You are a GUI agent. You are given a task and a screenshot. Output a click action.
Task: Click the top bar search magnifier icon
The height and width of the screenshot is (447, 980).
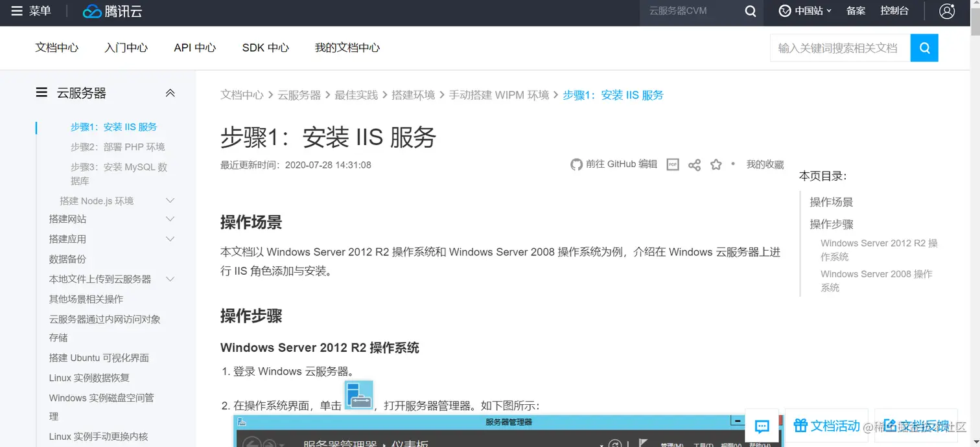pos(751,11)
